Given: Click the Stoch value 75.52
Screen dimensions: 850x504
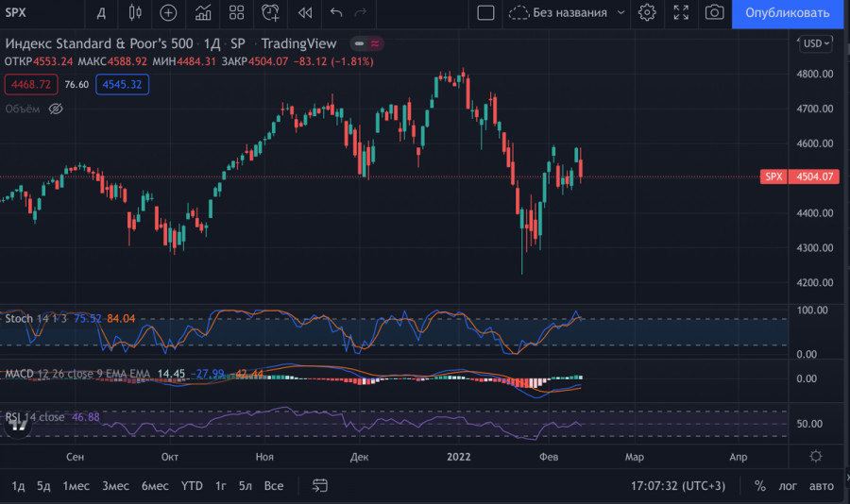Looking at the screenshot, I should coord(87,318).
